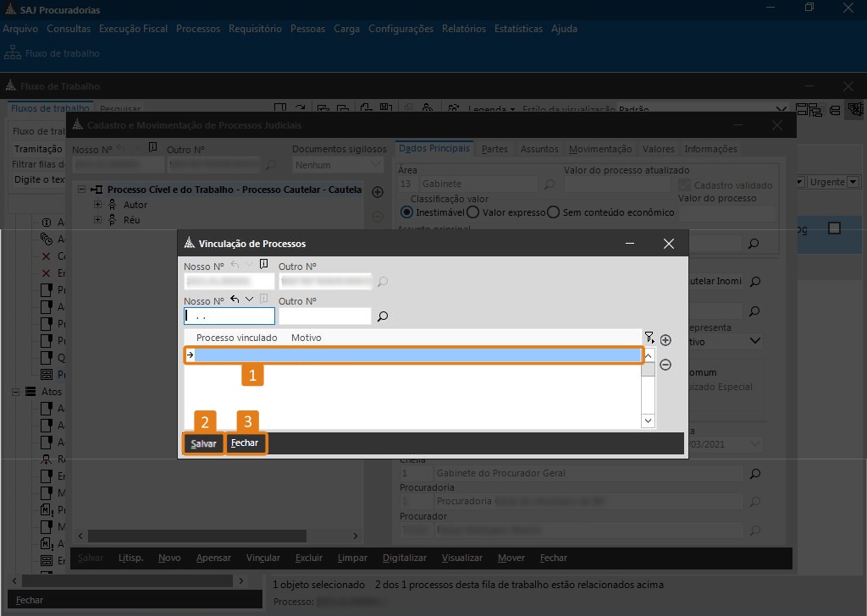Image resolution: width=867 pixels, height=616 pixels.
Task: Click search magnifier next to Gabinete do Procurador Geral
Action: pyautogui.click(x=754, y=474)
